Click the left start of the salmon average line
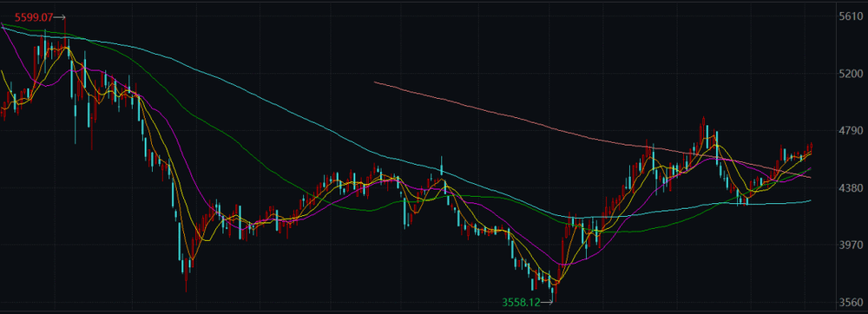The image size is (868, 314). 375,82
